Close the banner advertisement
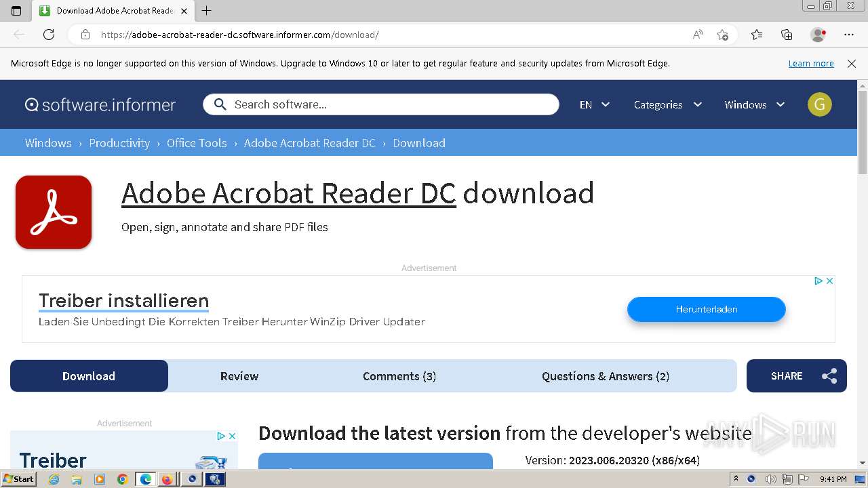This screenshot has width=868, height=488. (x=829, y=281)
